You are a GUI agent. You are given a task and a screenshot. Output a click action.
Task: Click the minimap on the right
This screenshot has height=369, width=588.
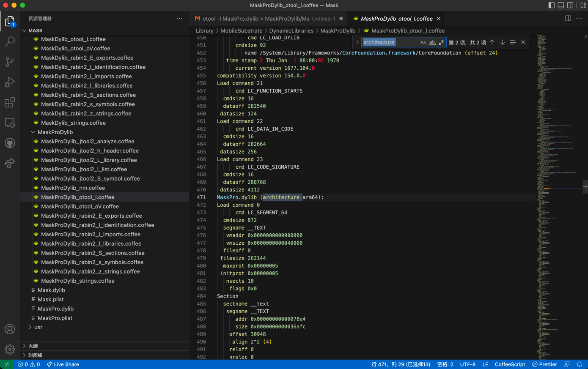tap(560, 197)
